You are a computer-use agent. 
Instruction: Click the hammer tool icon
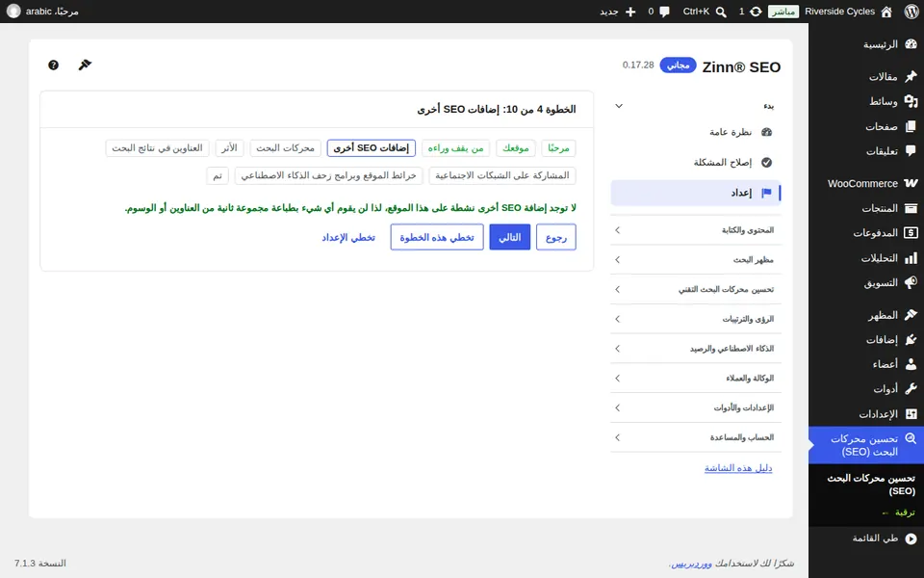click(85, 65)
